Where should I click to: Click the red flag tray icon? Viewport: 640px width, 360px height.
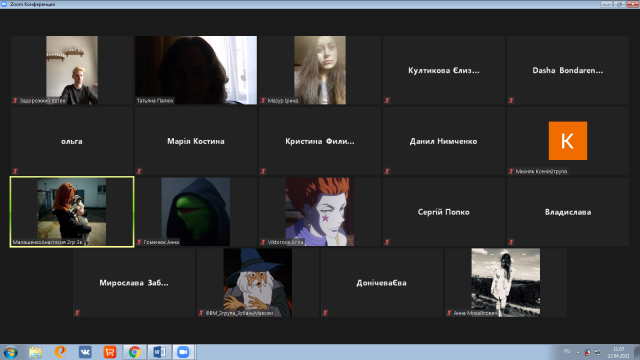[587, 352]
